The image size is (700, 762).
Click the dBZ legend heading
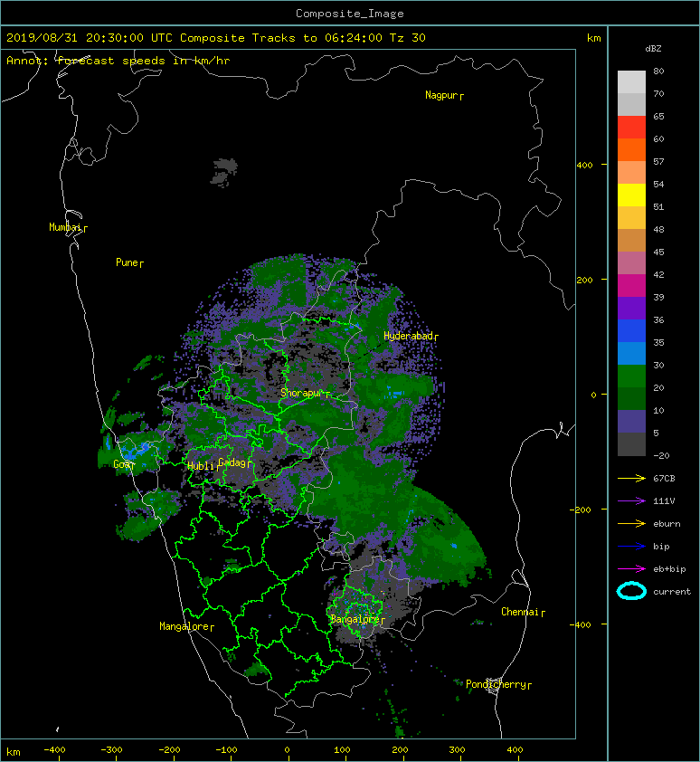pyautogui.click(x=653, y=49)
